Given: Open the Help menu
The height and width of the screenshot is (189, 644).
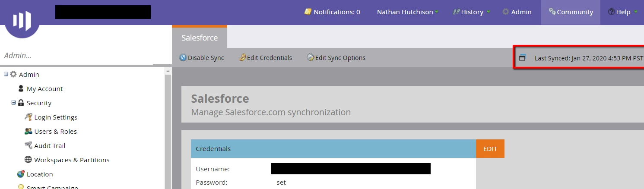Looking at the screenshot, I should pyautogui.click(x=622, y=12).
